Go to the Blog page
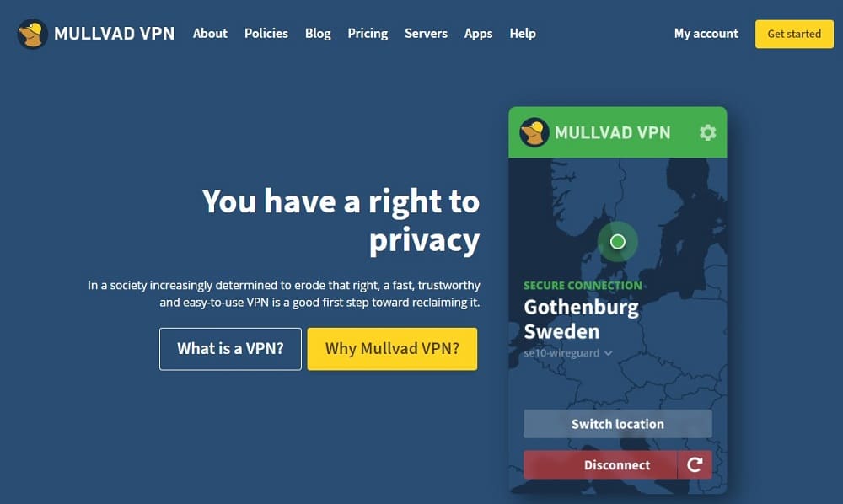This screenshot has width=843, height=504. [318, 34]
